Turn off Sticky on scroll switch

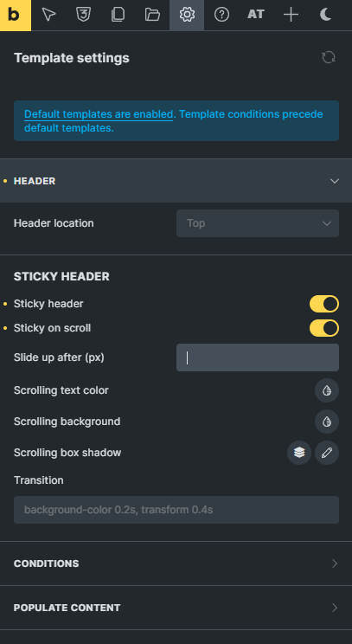[324, 328]
